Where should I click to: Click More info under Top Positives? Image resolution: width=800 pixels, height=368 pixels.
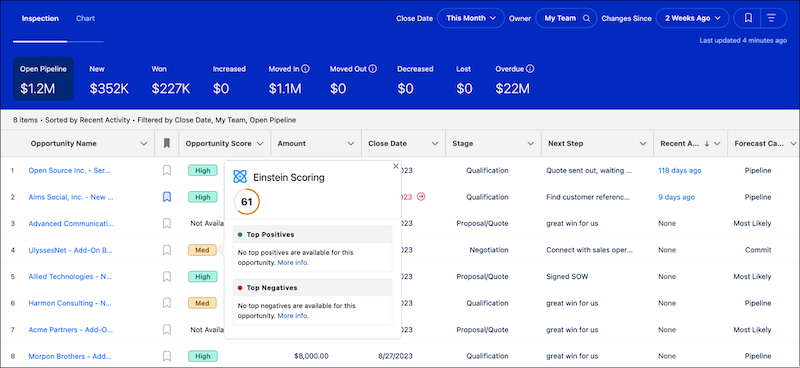click(x=293, y=263)
